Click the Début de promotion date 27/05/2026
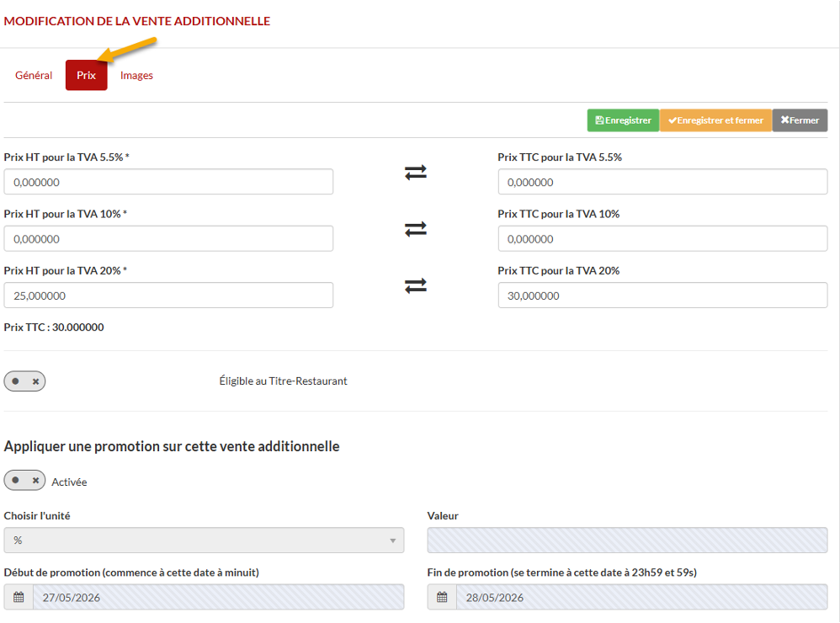Image resolution: width=840 pixels, height=623 pixels. coord(219,597)
